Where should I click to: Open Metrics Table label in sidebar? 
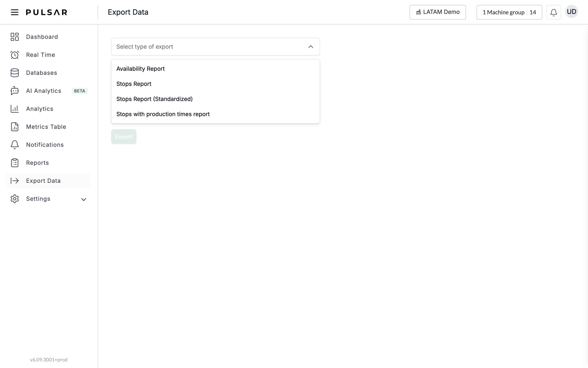click(x=46, y=127)
